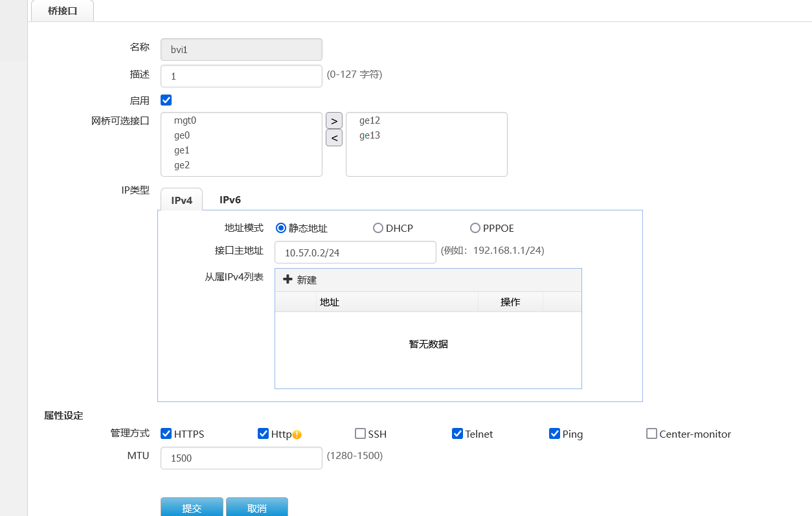Select ge12 in bridge member list
This screenshot has height=516, width=812.
click(x=370, y=120)
